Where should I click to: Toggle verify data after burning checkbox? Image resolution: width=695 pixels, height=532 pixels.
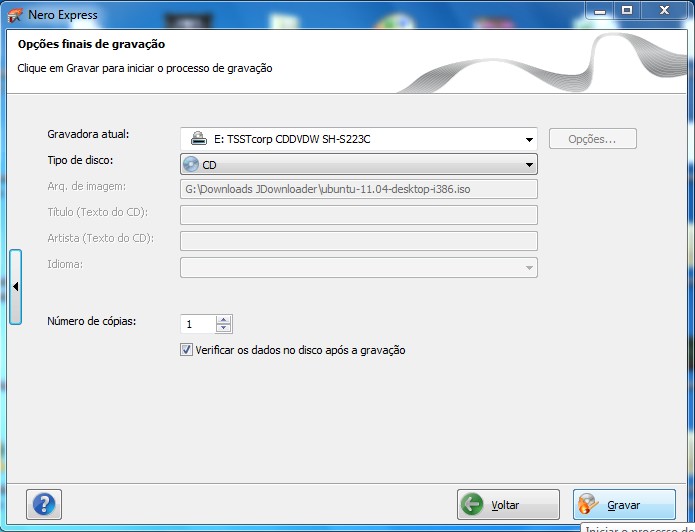(186, 350)
